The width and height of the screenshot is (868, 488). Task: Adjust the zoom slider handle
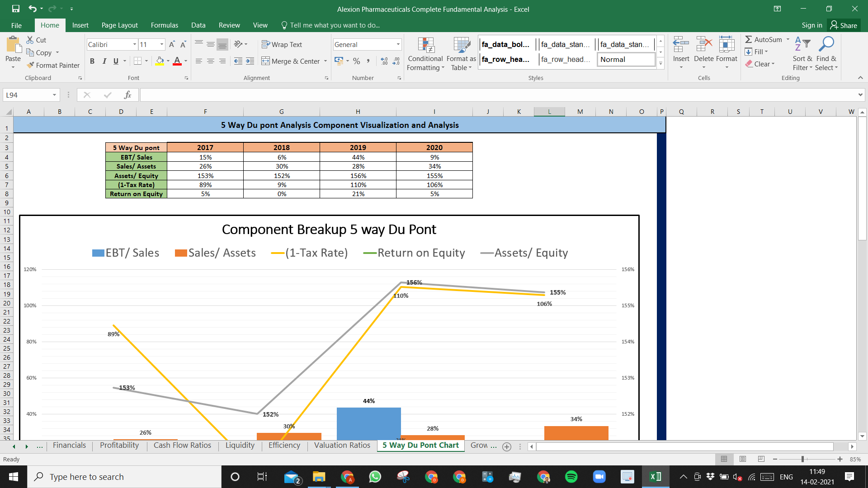[x=802, y=459]
